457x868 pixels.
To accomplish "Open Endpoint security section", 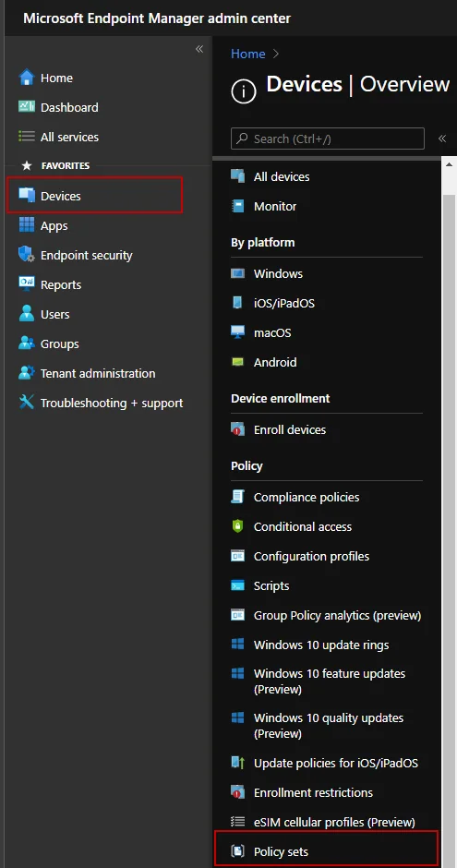I will (86, 255).
